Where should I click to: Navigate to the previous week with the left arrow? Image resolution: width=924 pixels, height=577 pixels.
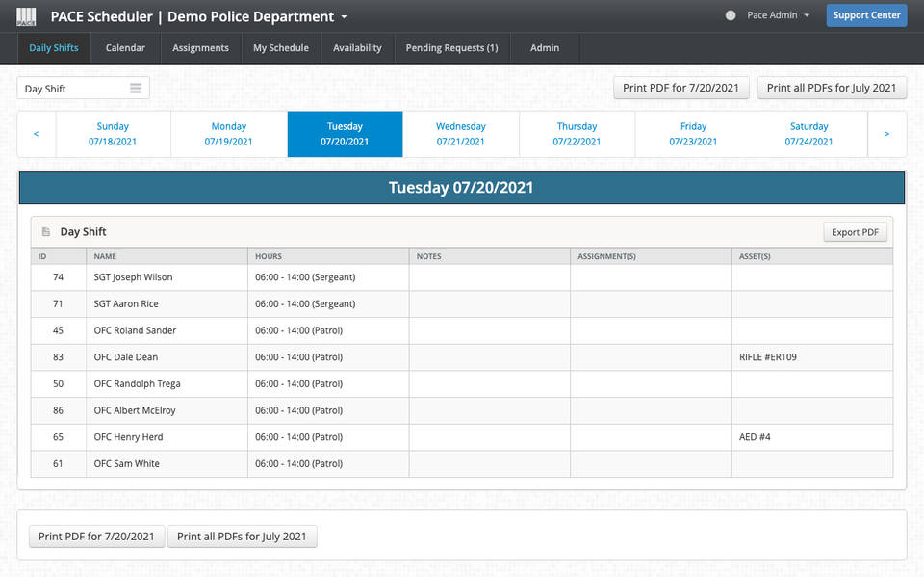point(37,134)
